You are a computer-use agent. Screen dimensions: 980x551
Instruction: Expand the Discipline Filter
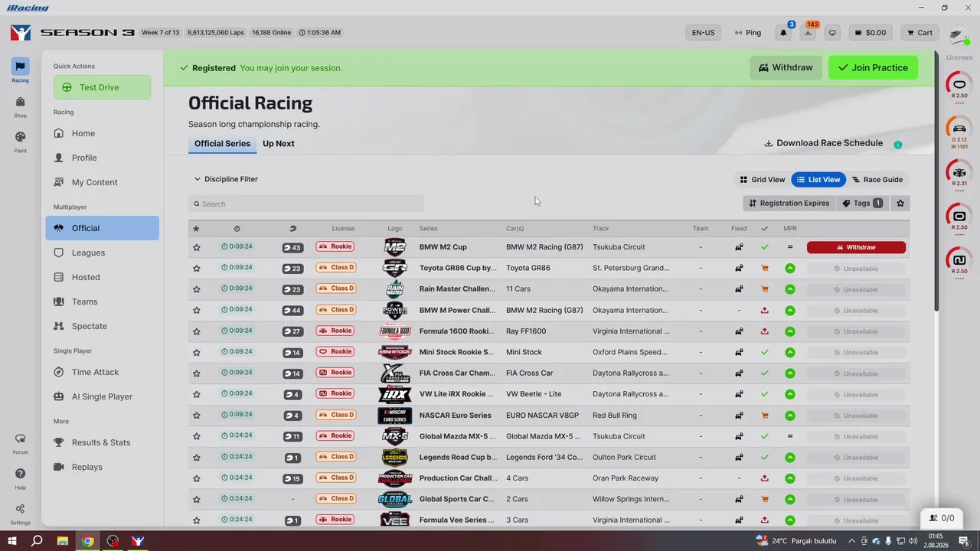click(x=226, y=179)
